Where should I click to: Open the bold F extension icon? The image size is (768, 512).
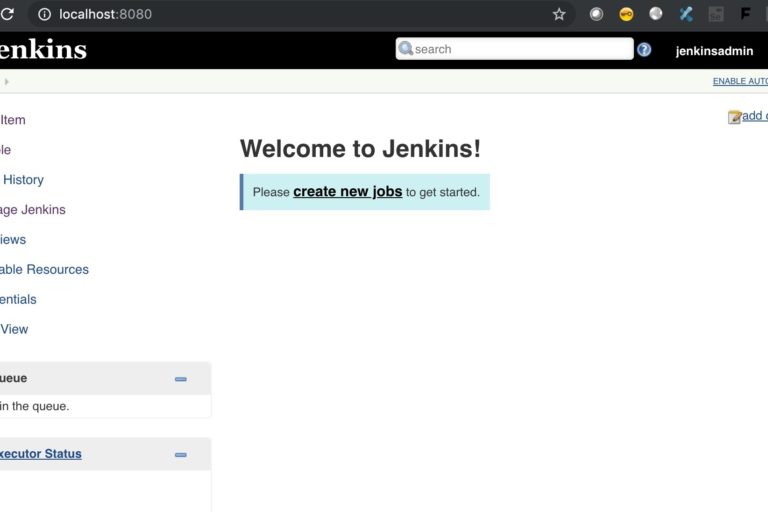click(745, 14)
